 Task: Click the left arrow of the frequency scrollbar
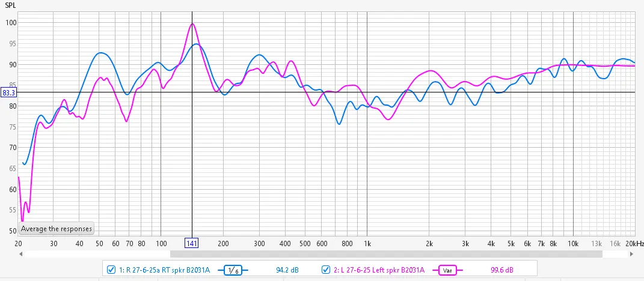pos(20,255)
